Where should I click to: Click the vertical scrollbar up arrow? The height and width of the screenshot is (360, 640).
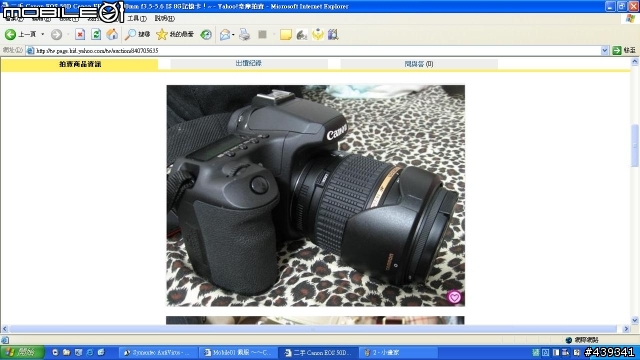tap(635, 62)
